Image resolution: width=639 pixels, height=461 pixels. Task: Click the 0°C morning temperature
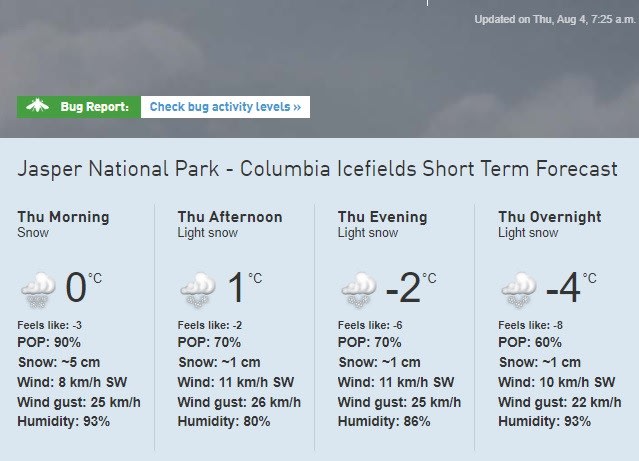[84, 287]
